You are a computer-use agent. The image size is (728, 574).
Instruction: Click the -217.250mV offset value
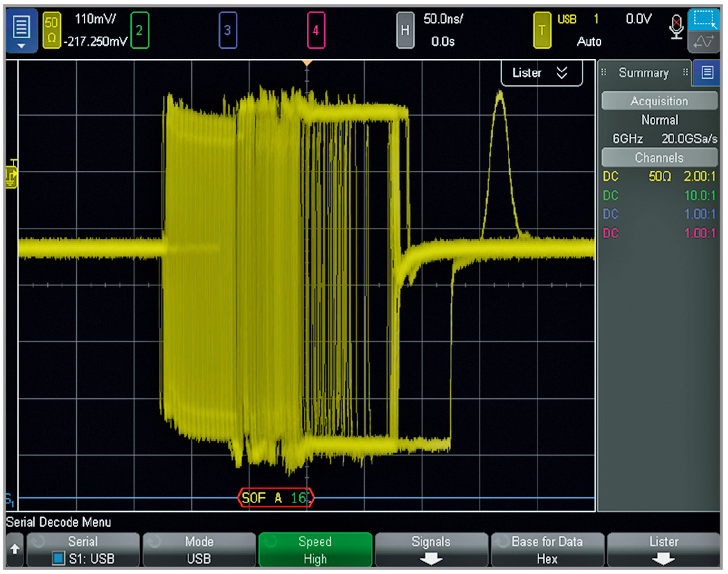point(95,42)
